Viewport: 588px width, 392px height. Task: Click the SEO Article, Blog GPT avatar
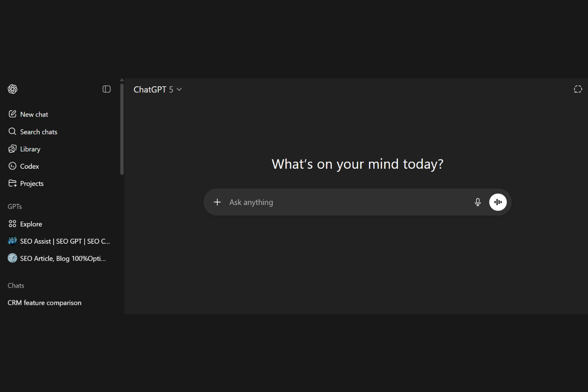click(12, 258)
